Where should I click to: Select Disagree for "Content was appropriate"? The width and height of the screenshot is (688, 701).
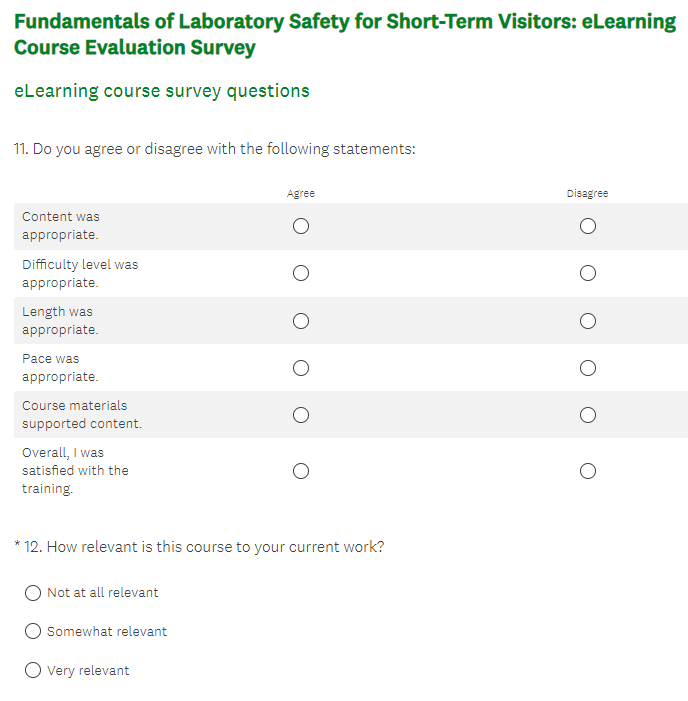pyautogui.click(x=588, y=226)
